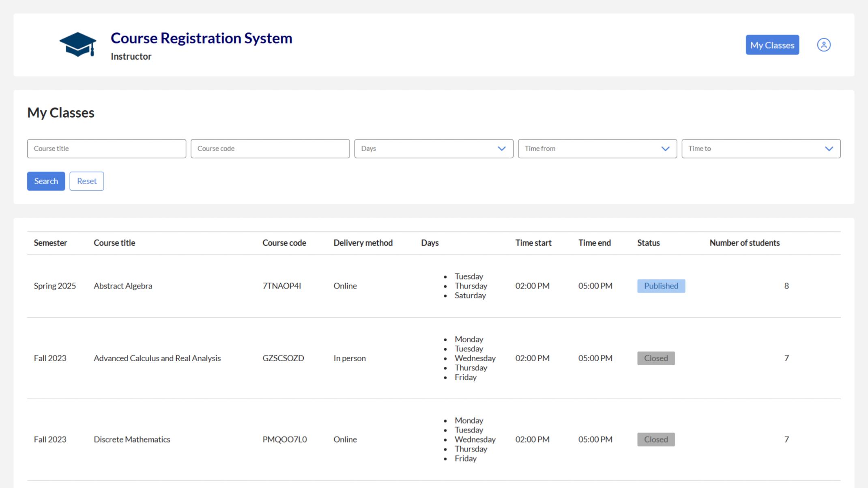Viewport: 868px width, 488px height.
Task: Click the Reset button
Action: (87, 181)
